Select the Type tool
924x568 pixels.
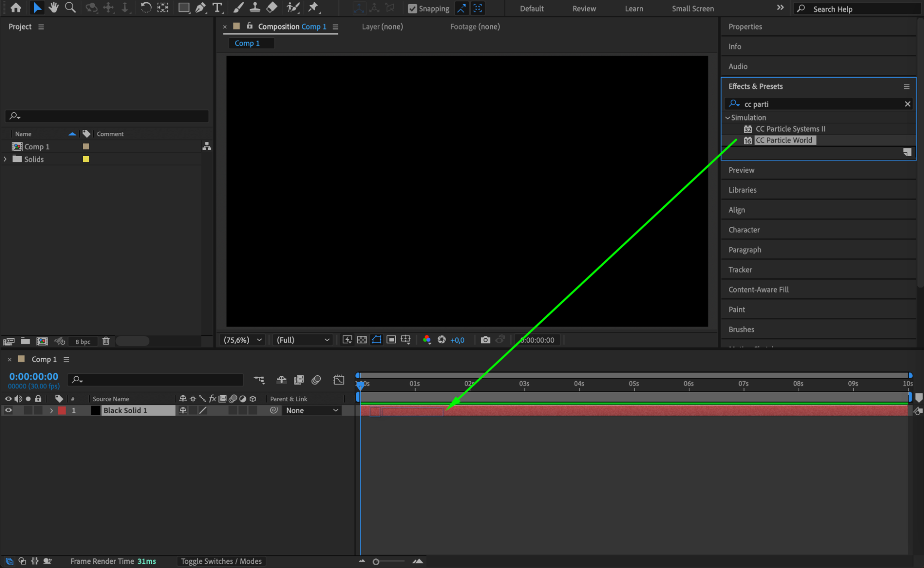point(217,7)
